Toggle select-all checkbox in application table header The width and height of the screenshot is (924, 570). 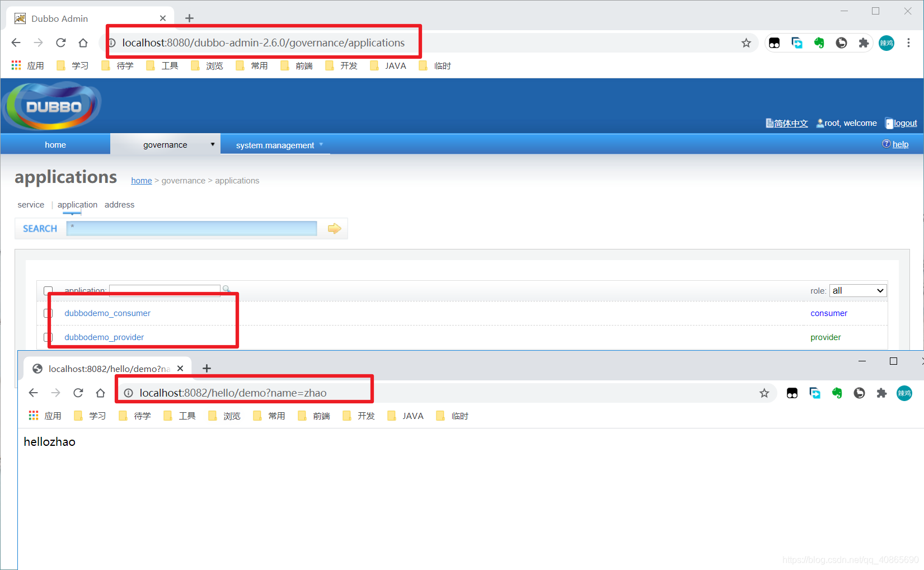click(48, 291)
